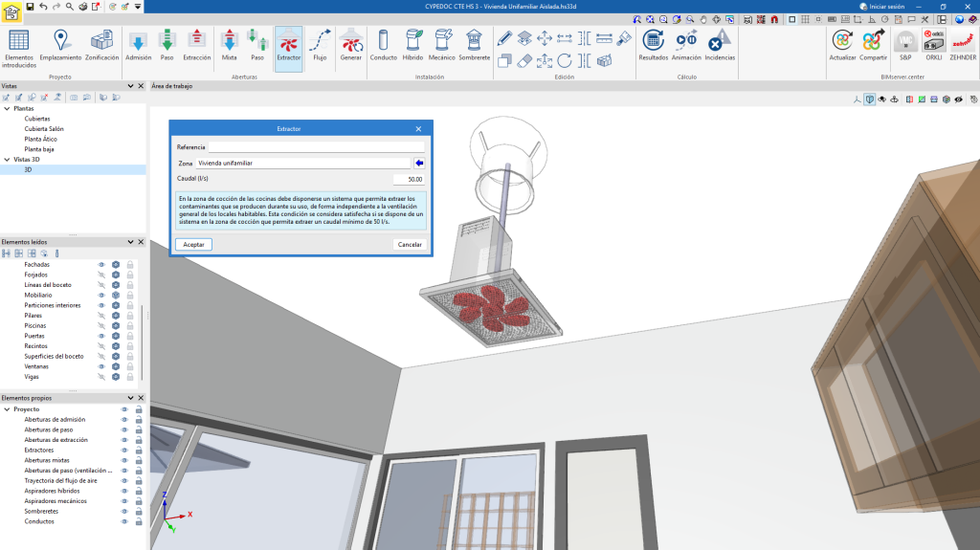The height and width of the screenshot is (550, 980).
Task: Close the Vistas panel
Action: [141, 86]
